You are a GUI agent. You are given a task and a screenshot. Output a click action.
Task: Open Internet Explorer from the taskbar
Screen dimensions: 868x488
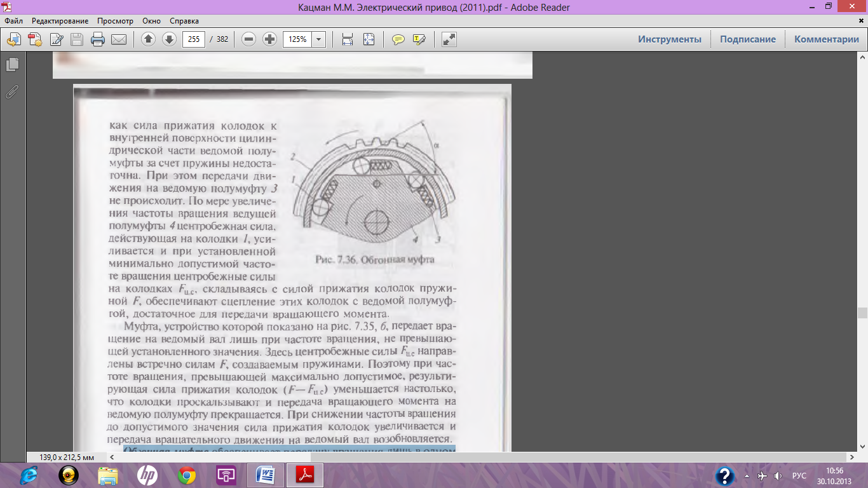click(x=29, y=475)
